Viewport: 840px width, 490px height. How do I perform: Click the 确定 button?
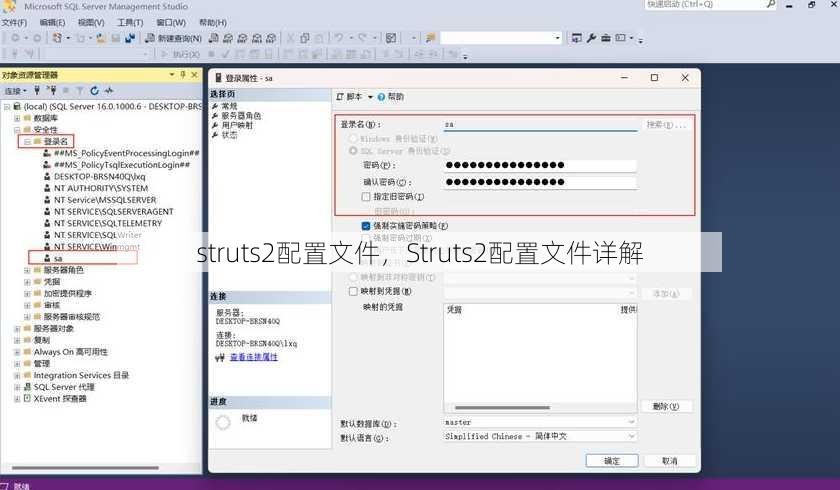coord(612,461)
